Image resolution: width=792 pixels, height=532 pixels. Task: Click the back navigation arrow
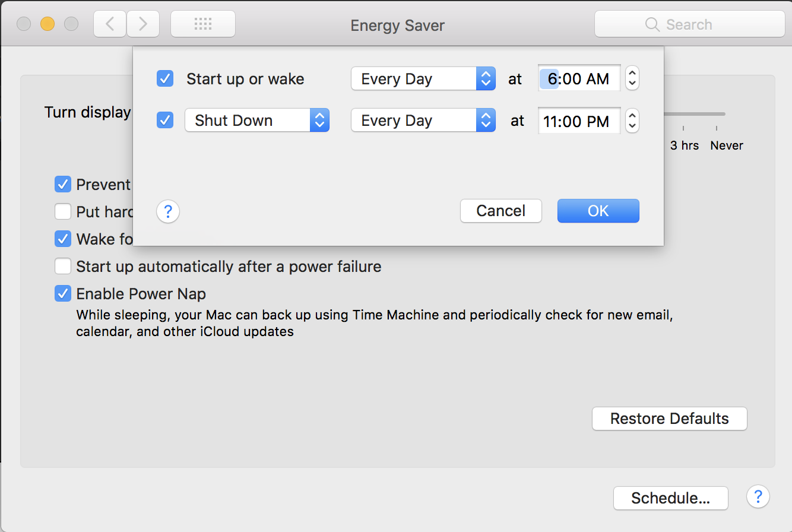pyautogui.click(x=110, y=24)
